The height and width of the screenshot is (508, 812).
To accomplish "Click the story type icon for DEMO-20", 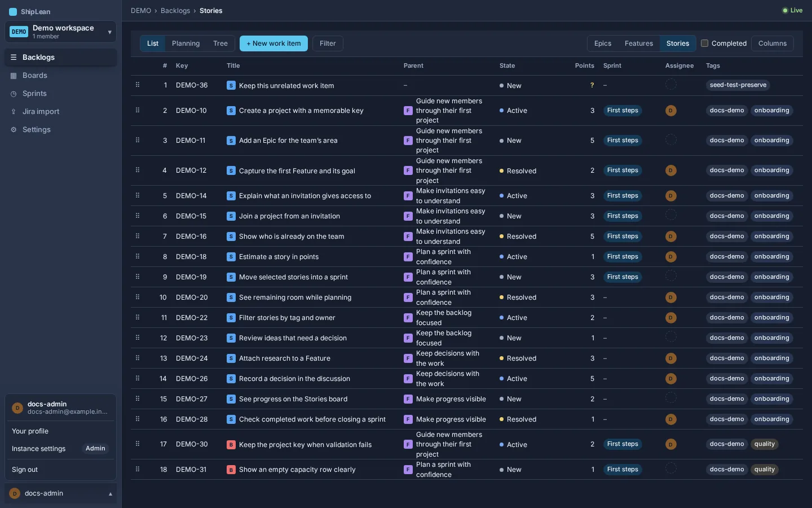I will (x=231, y=297).
